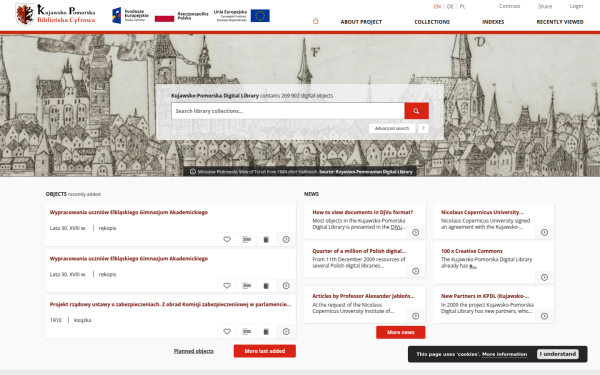Click 'książka' type label under Projekt rządowy
600x375 pixels.
coord(82,320)
